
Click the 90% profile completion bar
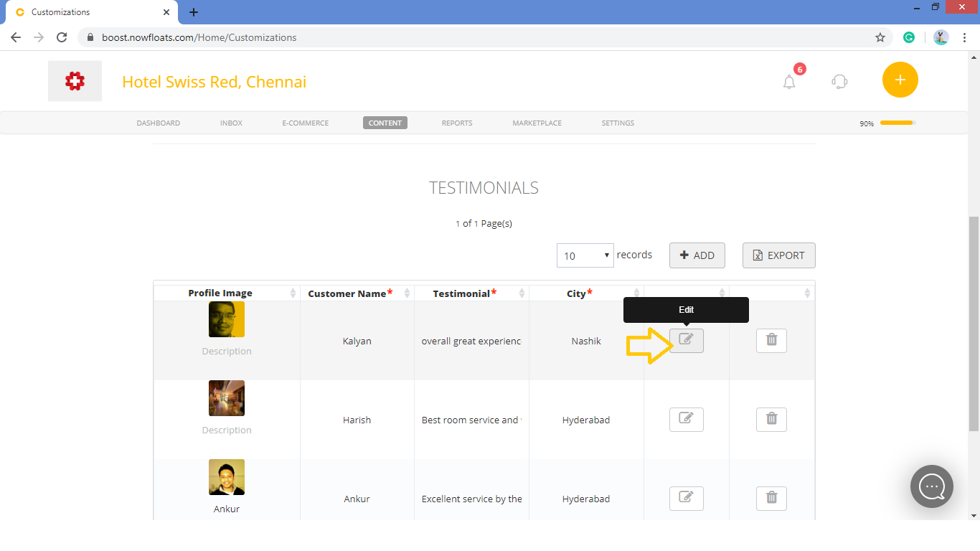click(897, 123)
